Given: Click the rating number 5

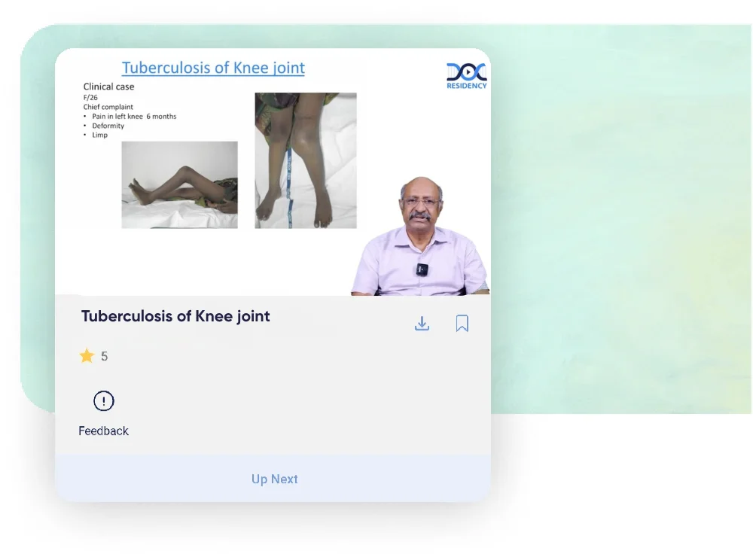Looking at the screenshot, I should 105,357.
